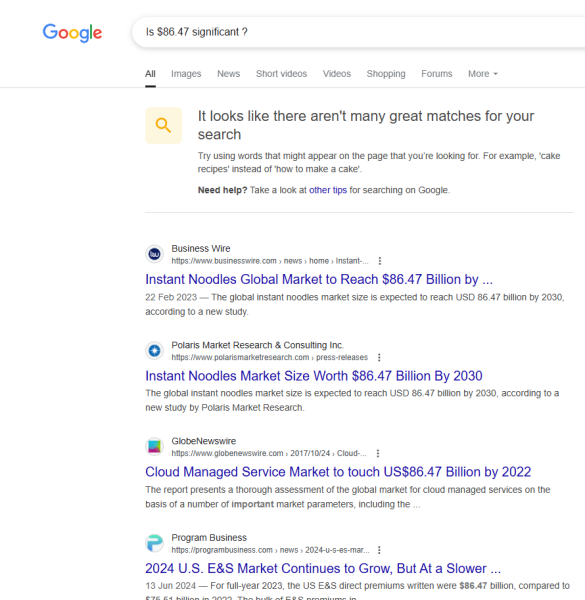Click the Google logo
Viewport: 585px width, 600px height.
pos(72,33)
